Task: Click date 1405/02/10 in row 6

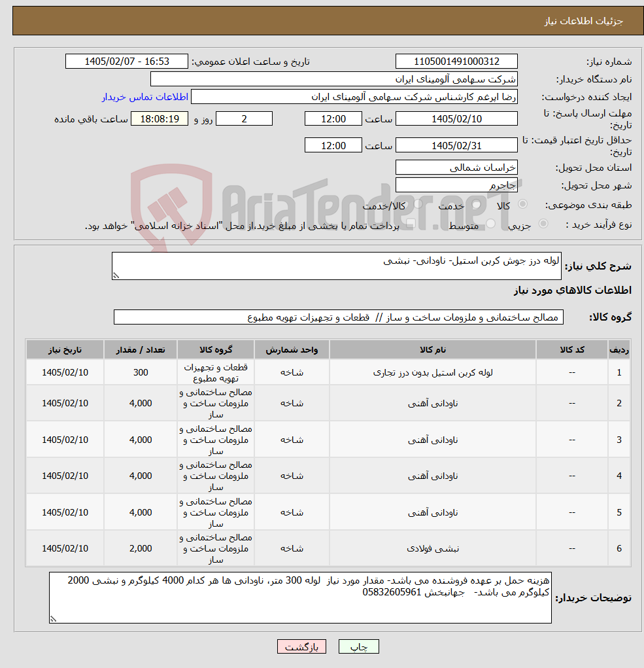Action: pyautogui.click(x=65, y=549)
